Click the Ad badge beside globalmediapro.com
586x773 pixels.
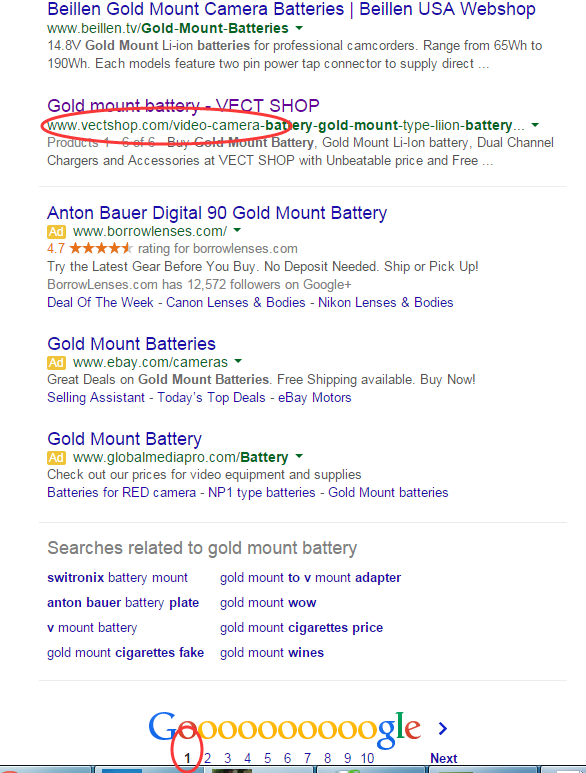(x=56, y=457)
